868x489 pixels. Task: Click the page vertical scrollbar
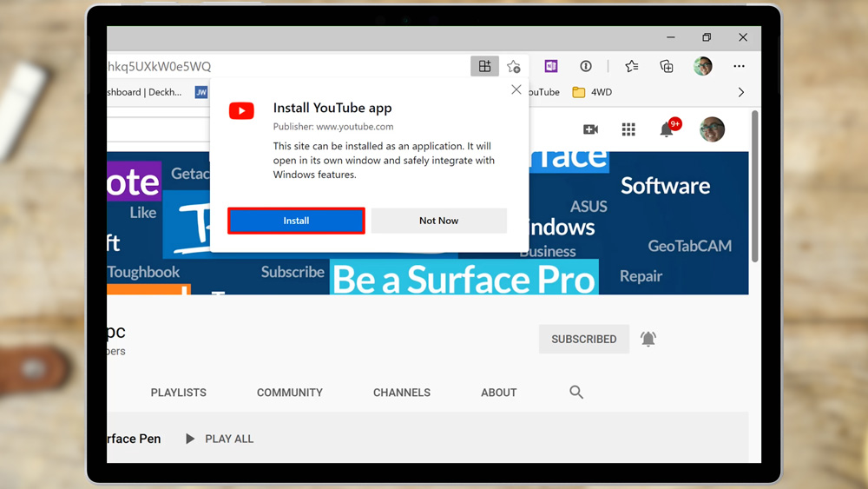tap(754, 186)
